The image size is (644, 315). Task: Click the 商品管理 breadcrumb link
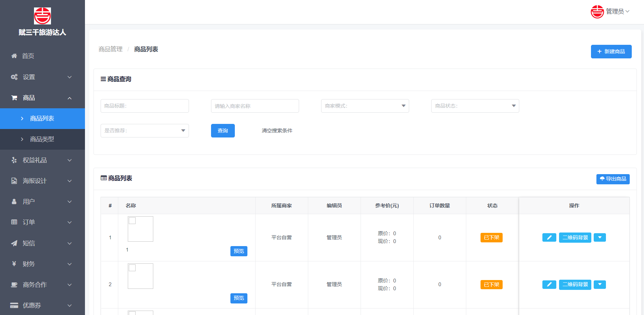coord(110,49)
